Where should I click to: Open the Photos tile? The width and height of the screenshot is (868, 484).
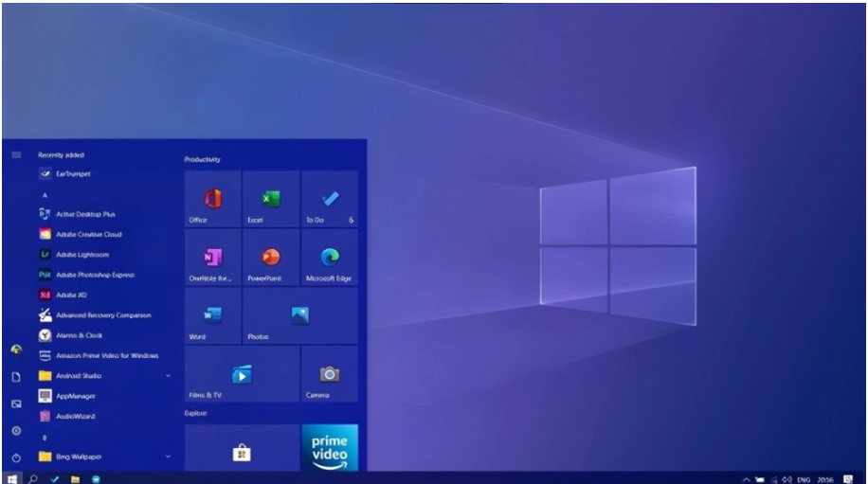[x=300, y=315]
